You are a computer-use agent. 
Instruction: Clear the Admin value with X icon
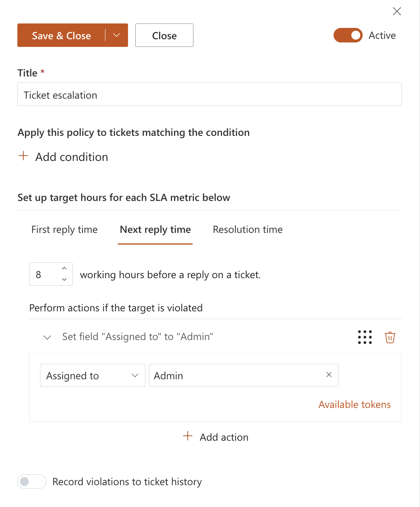tap(329, 375)
